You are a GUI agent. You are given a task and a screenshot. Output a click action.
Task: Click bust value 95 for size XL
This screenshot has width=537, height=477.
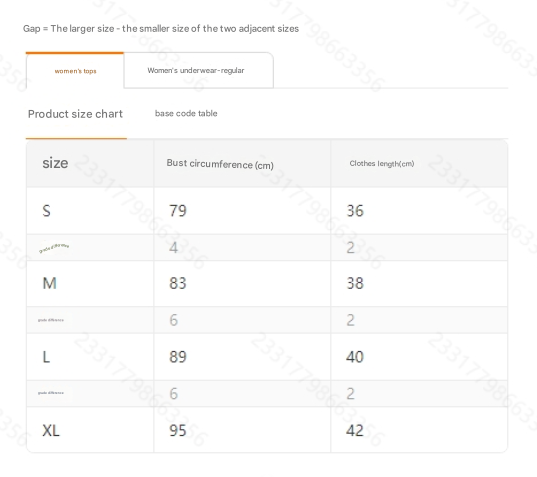178,430
